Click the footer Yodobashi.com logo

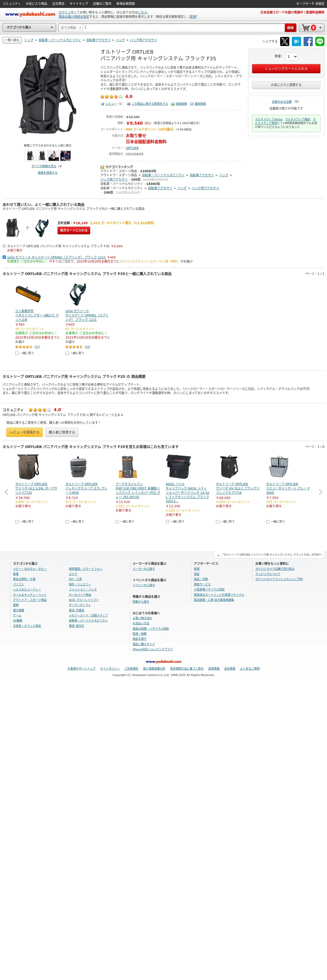[x=163, y=661]
